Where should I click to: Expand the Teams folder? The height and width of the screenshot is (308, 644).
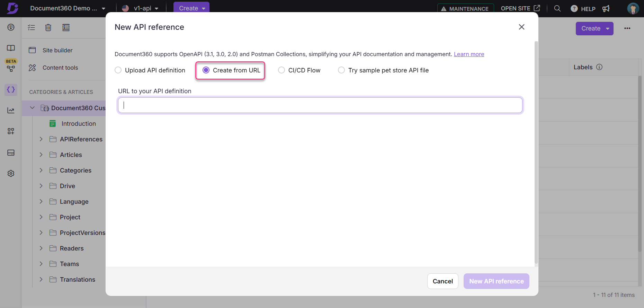41,264
